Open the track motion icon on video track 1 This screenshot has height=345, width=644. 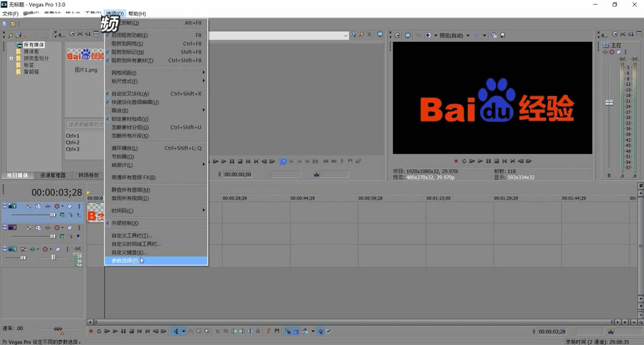38,207
